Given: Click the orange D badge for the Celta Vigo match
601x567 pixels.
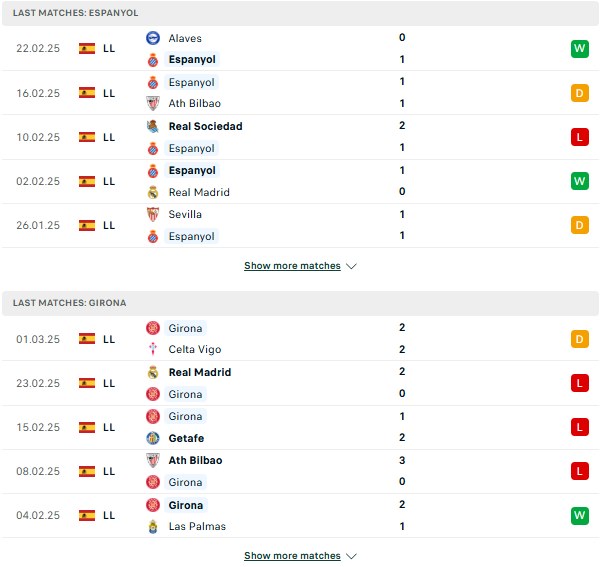Looking at the screenshot, I should (x=580, y=339).
